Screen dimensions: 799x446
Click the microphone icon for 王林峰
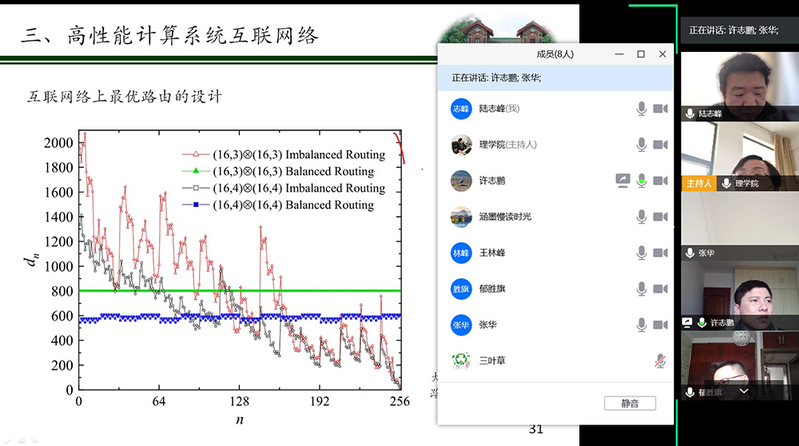click(641, 253)
